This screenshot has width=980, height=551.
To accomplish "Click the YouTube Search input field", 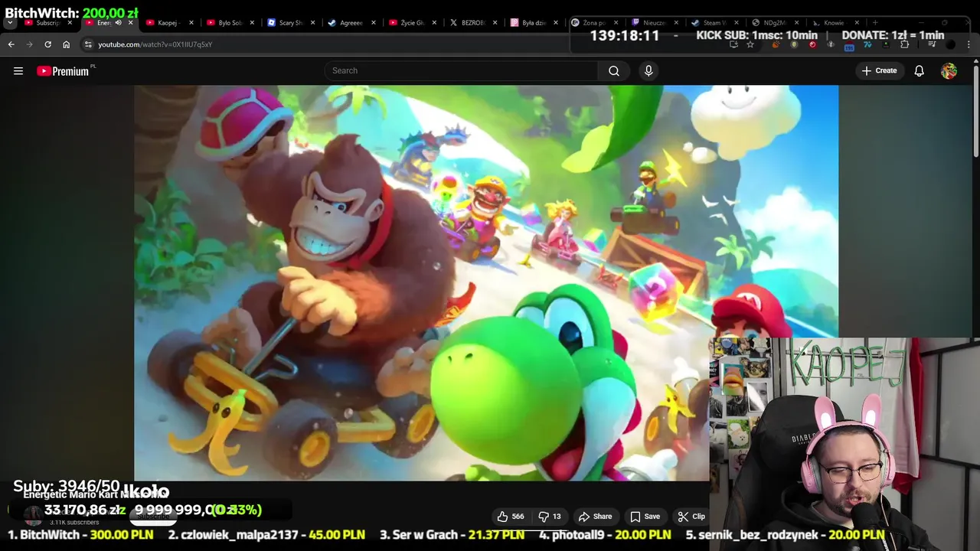I will [462, 70].
